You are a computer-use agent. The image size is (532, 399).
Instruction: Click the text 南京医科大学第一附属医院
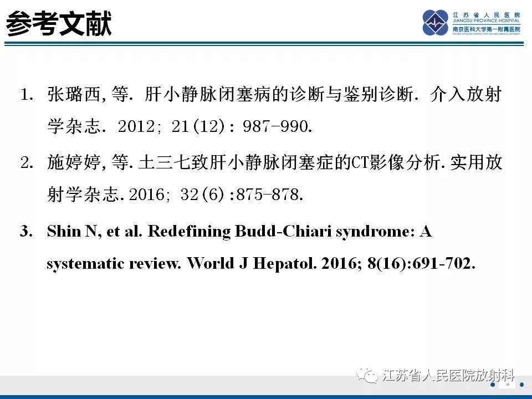point(486,29)
